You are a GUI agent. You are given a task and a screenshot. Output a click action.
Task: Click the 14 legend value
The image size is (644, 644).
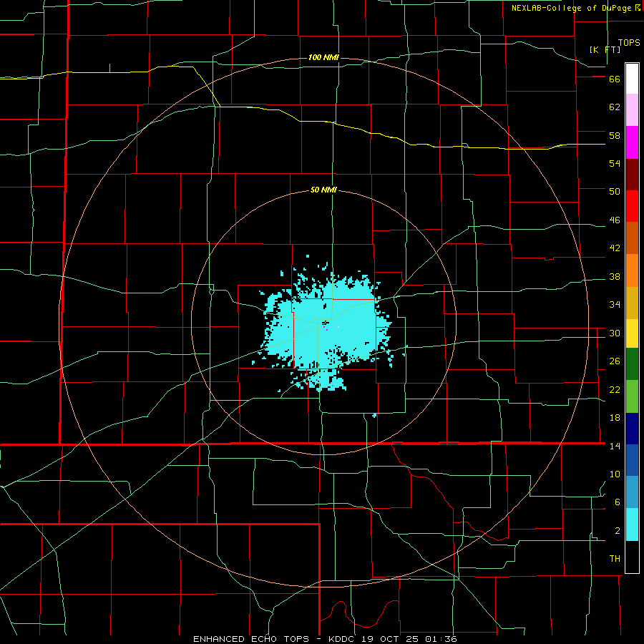pyautogui.click(x=615, y=446)
